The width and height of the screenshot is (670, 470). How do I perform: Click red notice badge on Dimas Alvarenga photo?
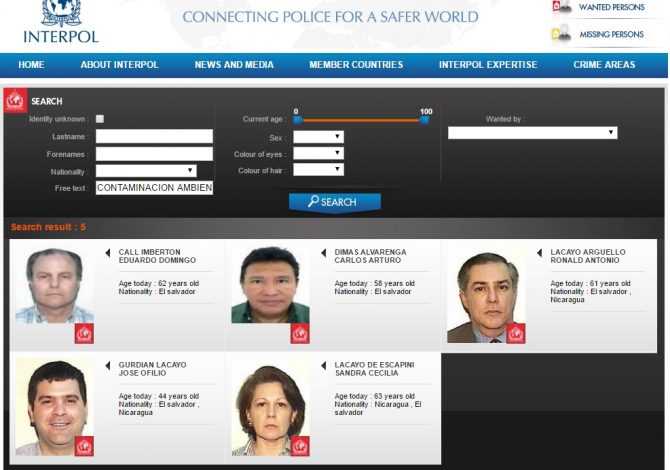tap(300, 334)
